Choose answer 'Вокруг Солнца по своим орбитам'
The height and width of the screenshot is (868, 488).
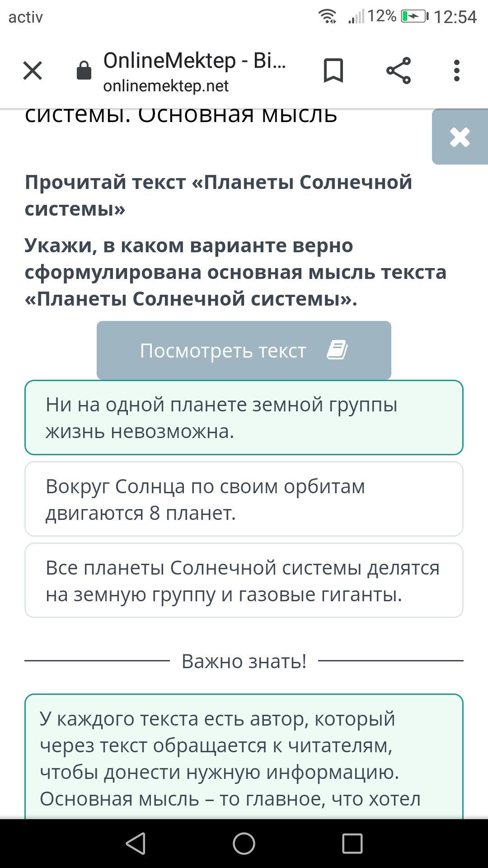tap(244, 499)
